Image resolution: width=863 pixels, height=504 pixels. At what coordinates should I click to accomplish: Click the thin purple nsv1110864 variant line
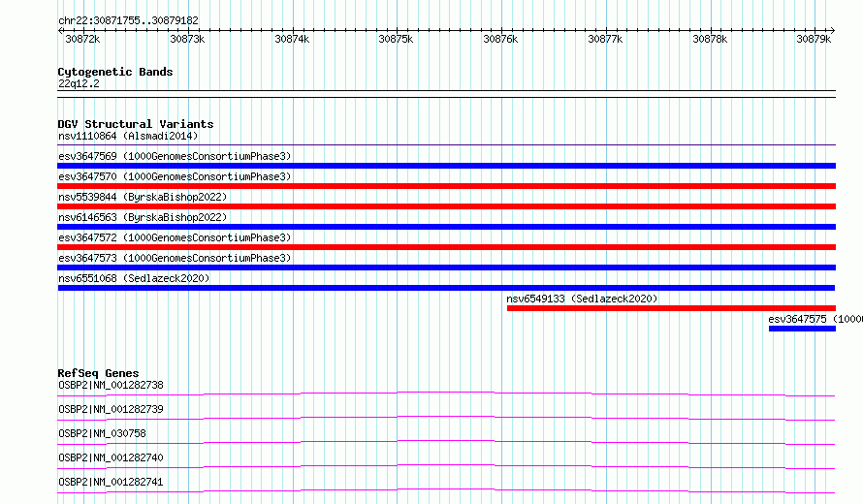(446, 144)
